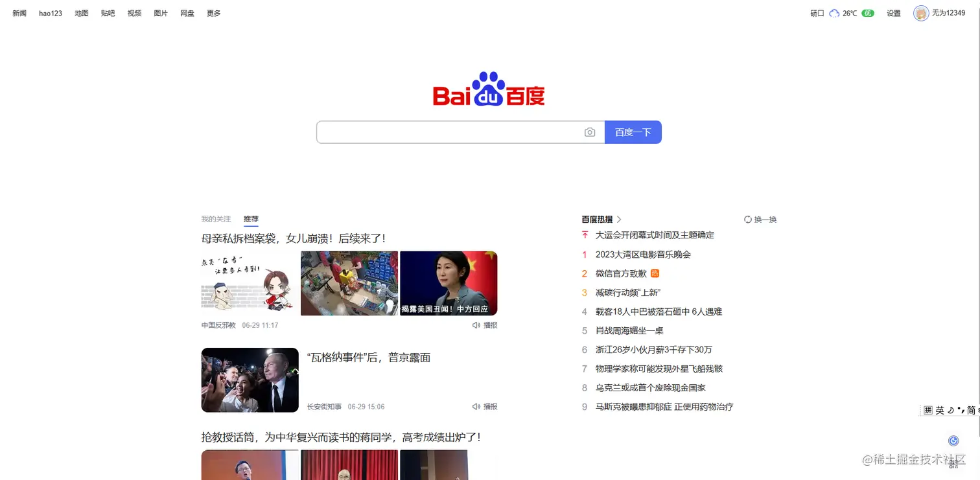Open the 新闻 link

pos(19,13)
